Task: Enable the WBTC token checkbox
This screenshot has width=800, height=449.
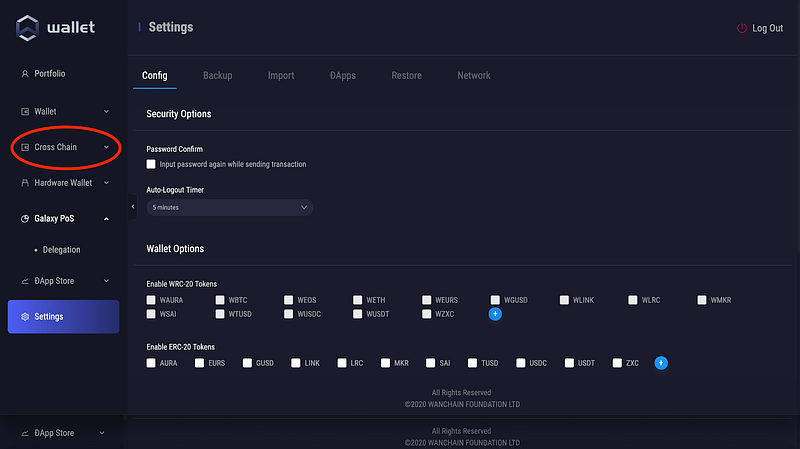Action: (x=220, y=300)
